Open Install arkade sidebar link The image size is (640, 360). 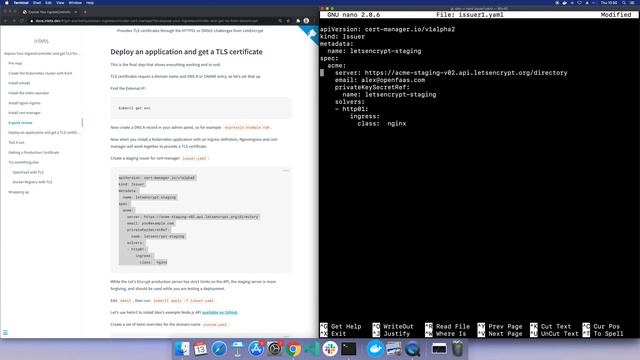point(19,83)
